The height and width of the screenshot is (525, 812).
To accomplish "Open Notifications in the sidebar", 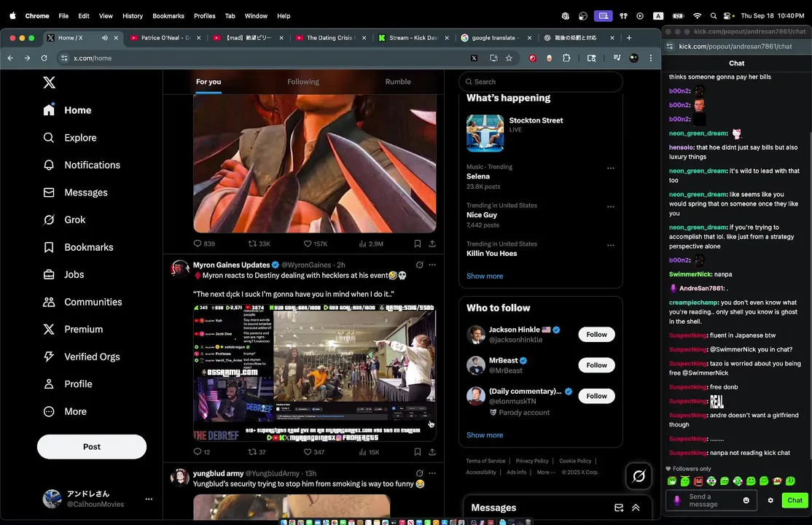I will 82,165.
